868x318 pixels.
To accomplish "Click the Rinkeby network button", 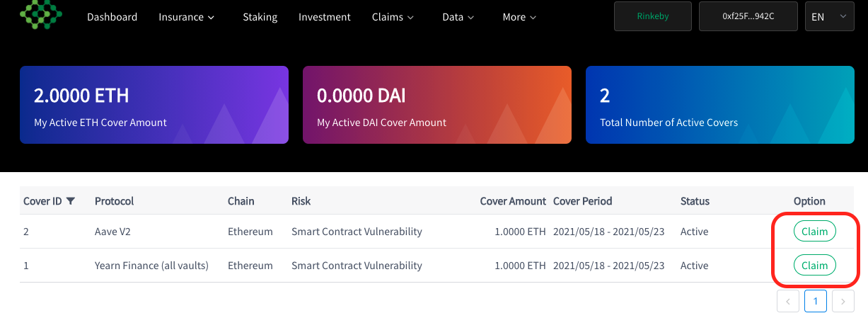I will (653, 16).
